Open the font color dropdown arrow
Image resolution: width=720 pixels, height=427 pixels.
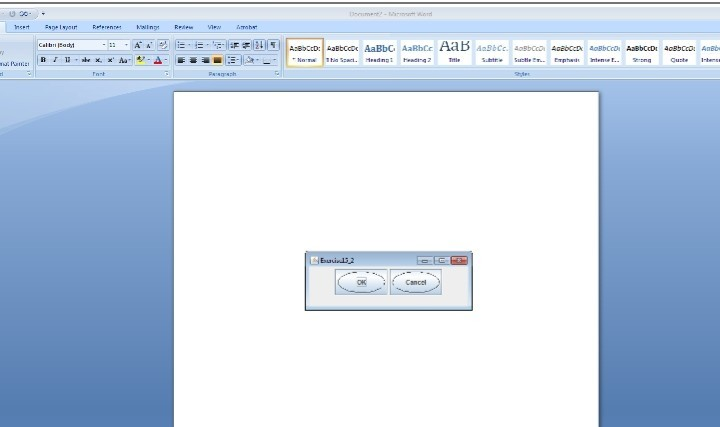pyautogui.click(x=166, y=60)
